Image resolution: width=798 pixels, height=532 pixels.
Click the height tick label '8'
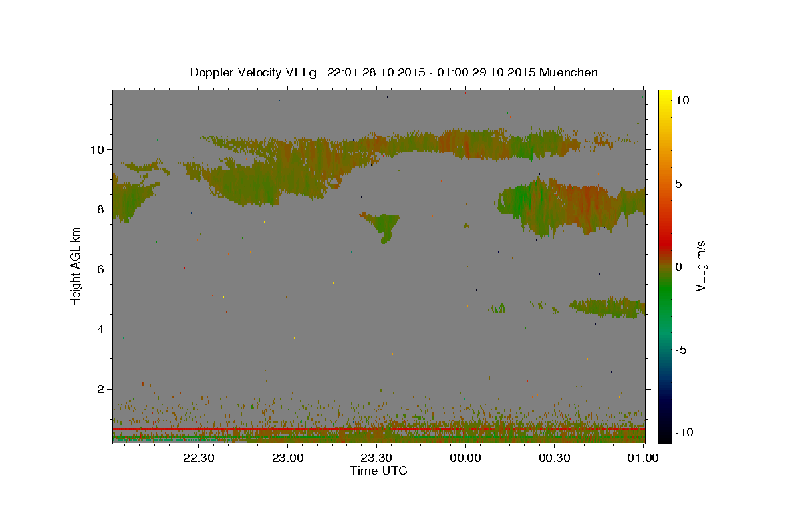coord(101,209)
